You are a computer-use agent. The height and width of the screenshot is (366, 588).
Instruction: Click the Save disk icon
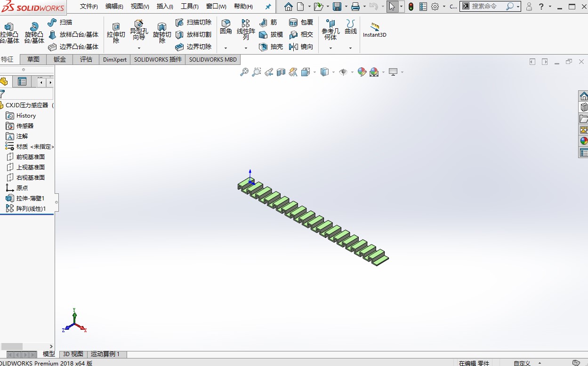pos(337,7)
